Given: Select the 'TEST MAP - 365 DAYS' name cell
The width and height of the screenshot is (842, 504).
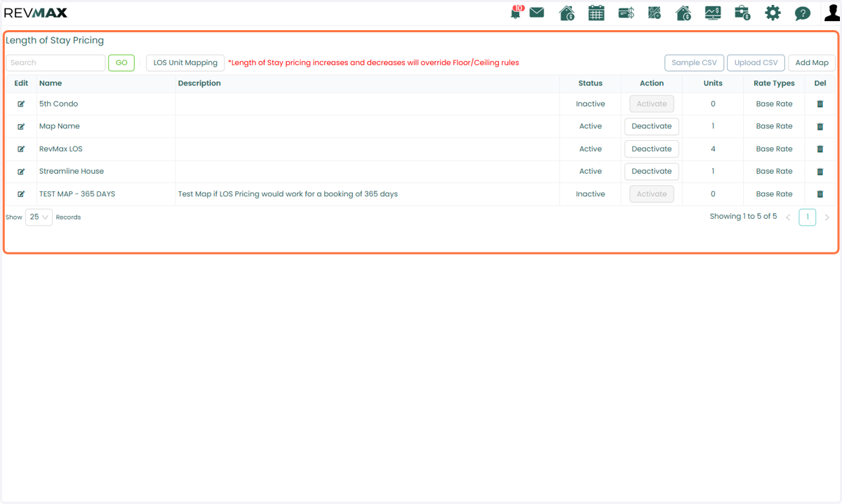Looking at the screenshot, I should tap(77, 194).
